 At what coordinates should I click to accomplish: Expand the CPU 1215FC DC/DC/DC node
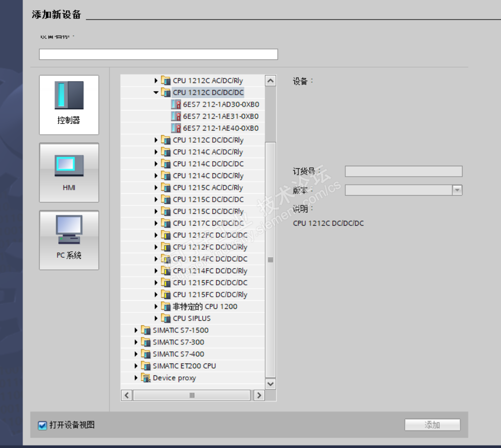point(156,283)
